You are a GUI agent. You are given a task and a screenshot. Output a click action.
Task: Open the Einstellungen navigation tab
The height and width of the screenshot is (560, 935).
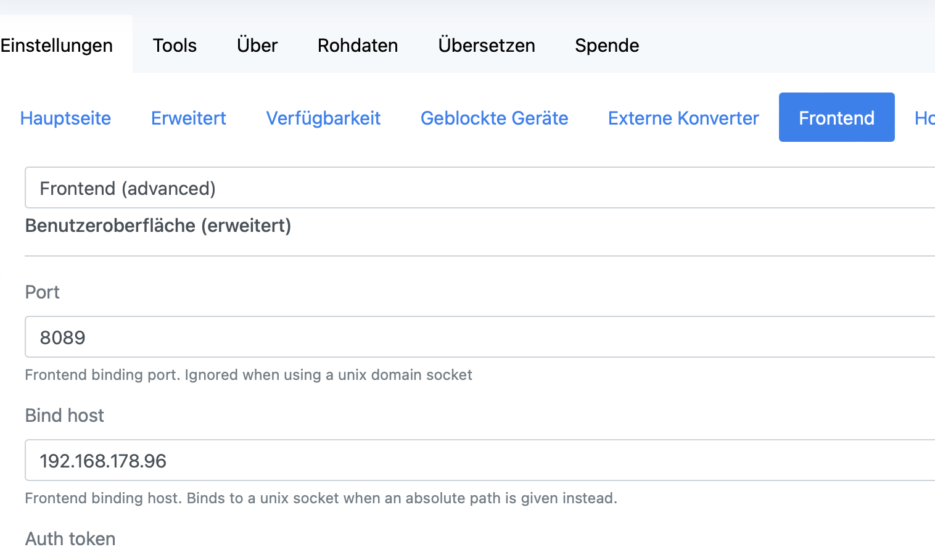pos(57,45)
